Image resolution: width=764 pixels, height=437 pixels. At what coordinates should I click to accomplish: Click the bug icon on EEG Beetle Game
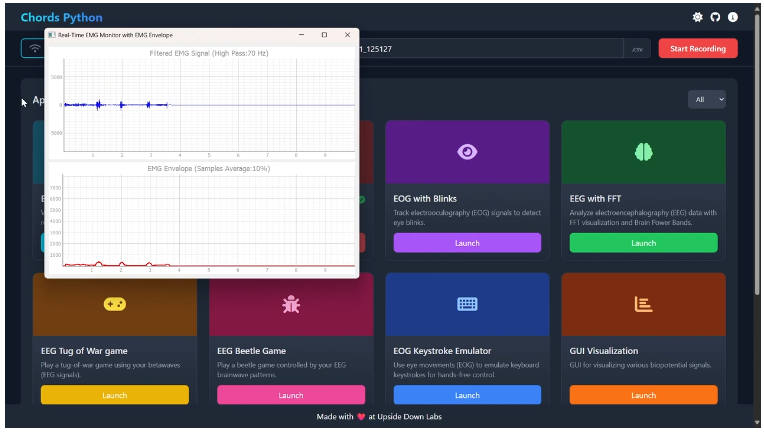(x=291, y=304)
